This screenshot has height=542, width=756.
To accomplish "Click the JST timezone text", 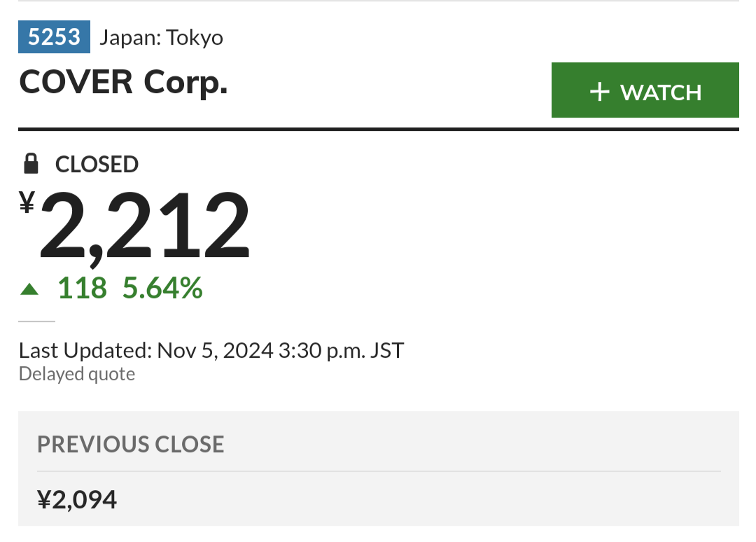I will pos(387,351).
